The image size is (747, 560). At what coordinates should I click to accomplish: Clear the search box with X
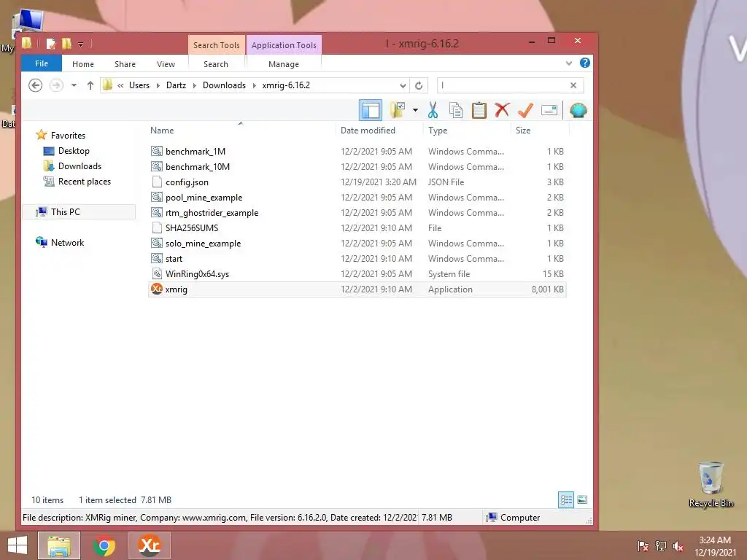point(573,85)
